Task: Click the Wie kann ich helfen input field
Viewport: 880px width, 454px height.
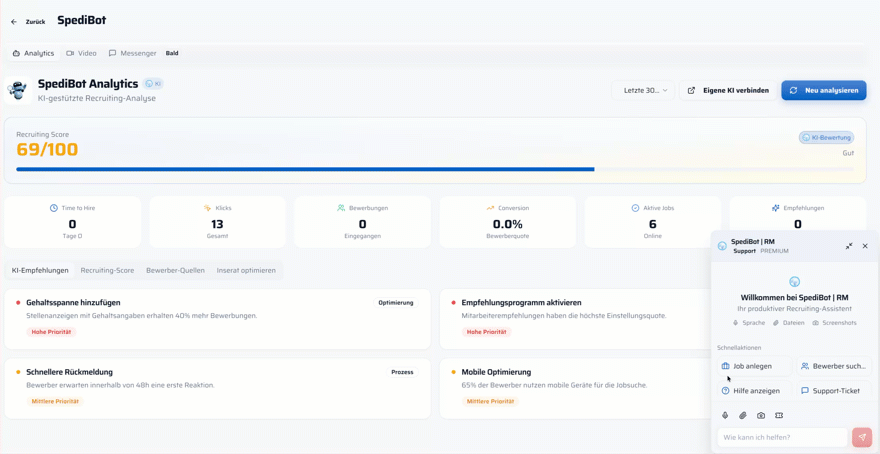Action: point(782,437)
